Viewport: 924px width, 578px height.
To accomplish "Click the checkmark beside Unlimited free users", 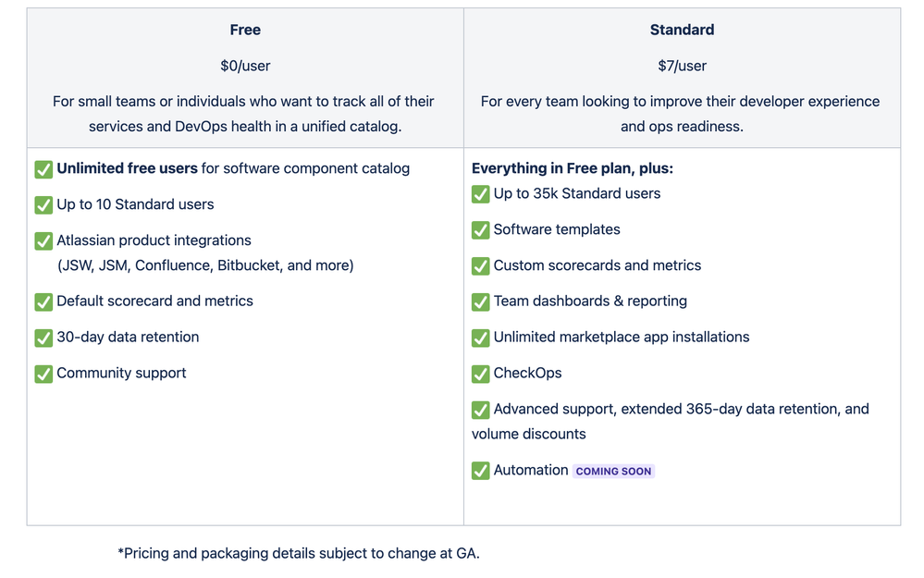I will click(43, 169).
